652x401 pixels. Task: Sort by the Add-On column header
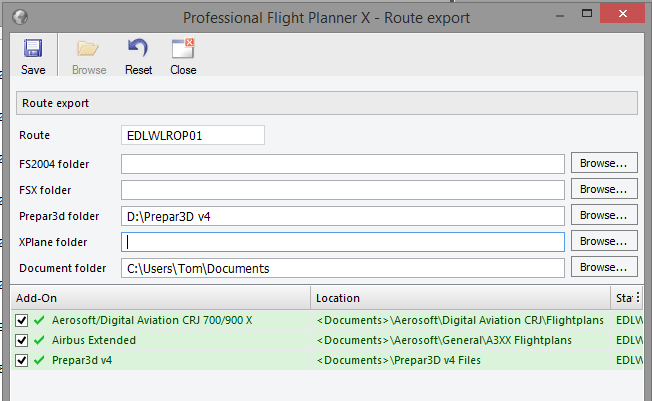coord(161,298)
